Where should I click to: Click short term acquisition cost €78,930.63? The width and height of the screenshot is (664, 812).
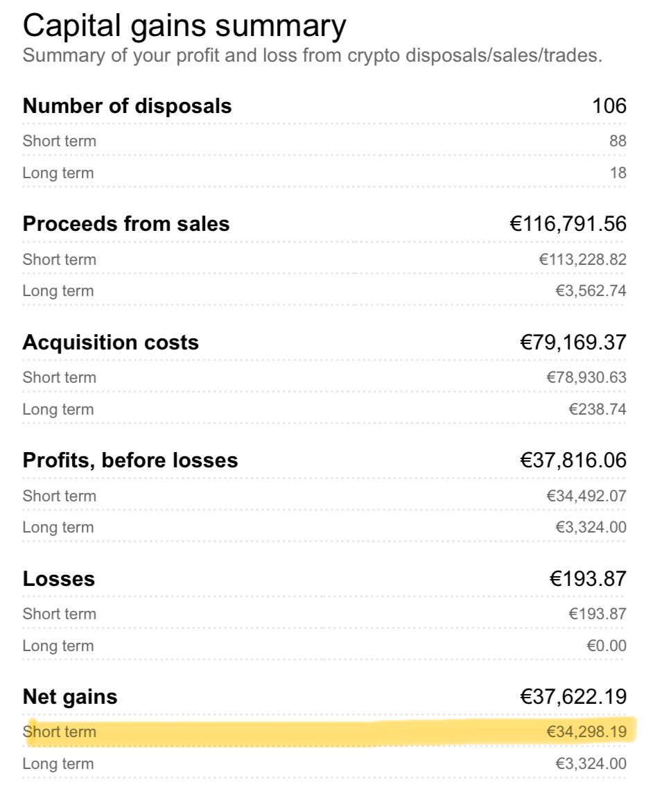(586, 377)
